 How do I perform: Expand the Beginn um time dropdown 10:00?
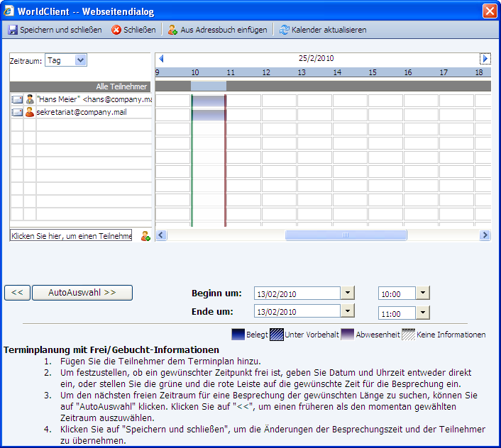tap(422, 293)
